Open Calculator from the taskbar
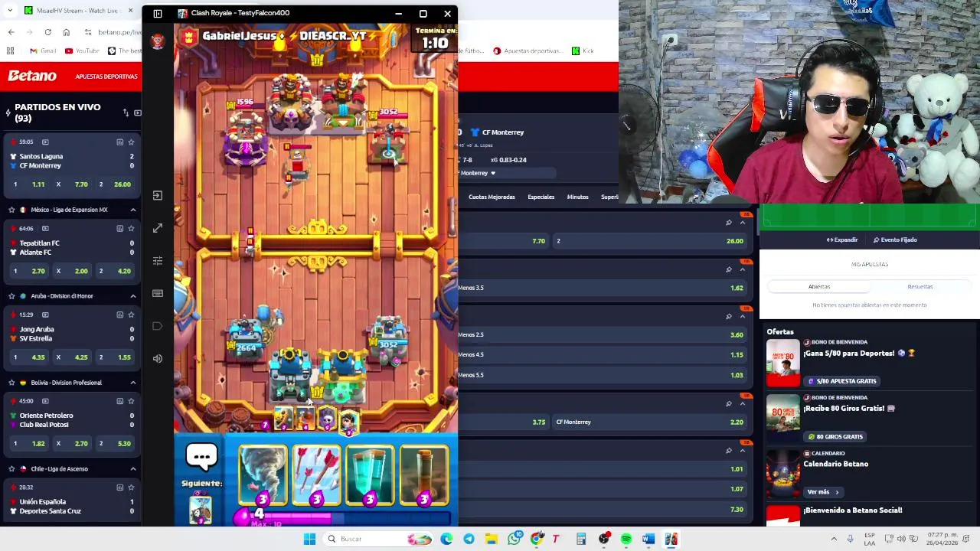The image size is (980, 551). click(581, 539)
